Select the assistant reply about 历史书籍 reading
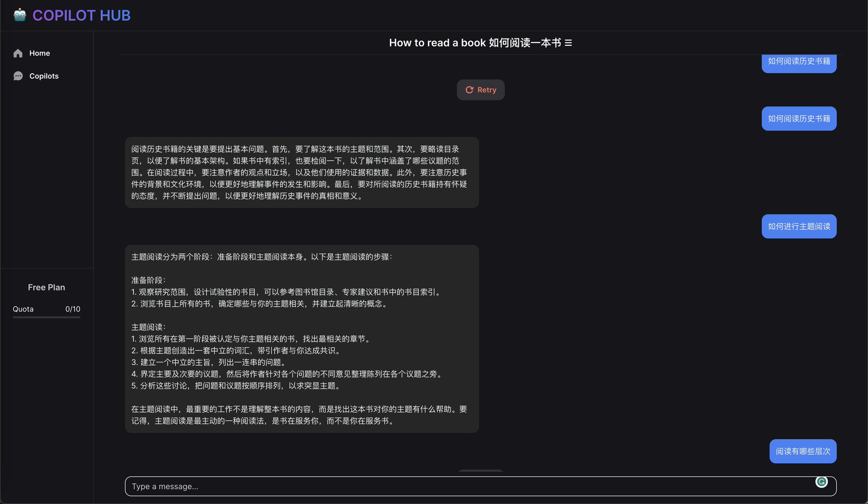Viewport: 868px width, 504px height. click(x=301, y=172)
